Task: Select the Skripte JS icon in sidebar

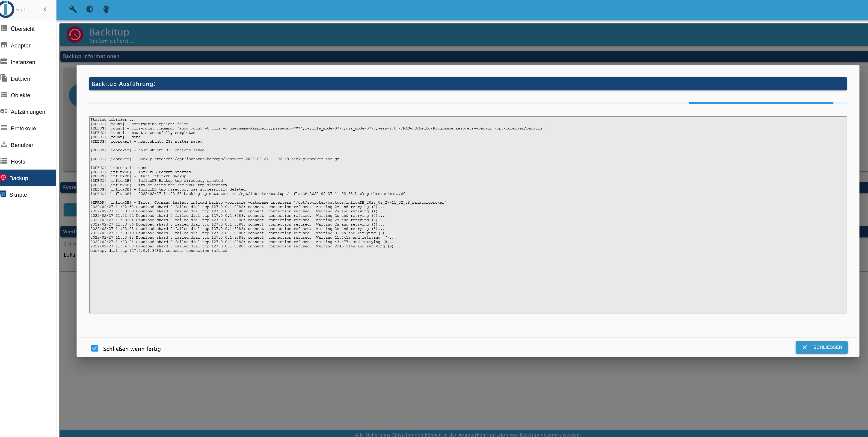Action: pos(4,194)
